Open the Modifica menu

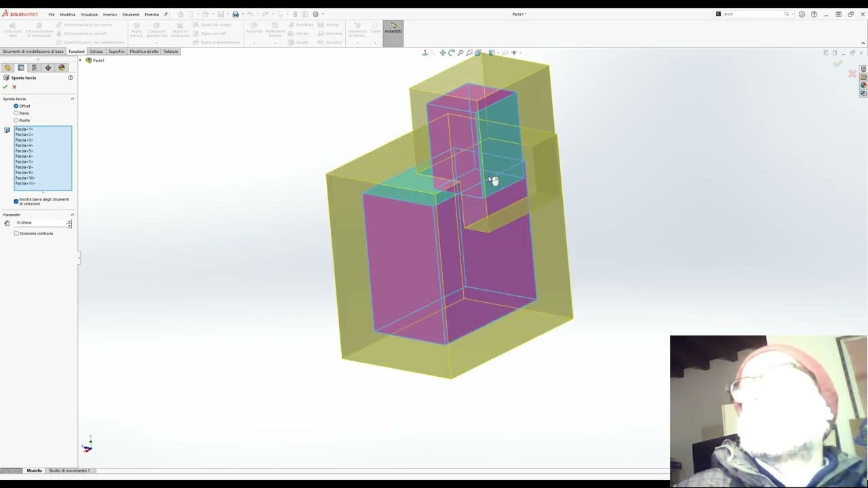(68, 14)
